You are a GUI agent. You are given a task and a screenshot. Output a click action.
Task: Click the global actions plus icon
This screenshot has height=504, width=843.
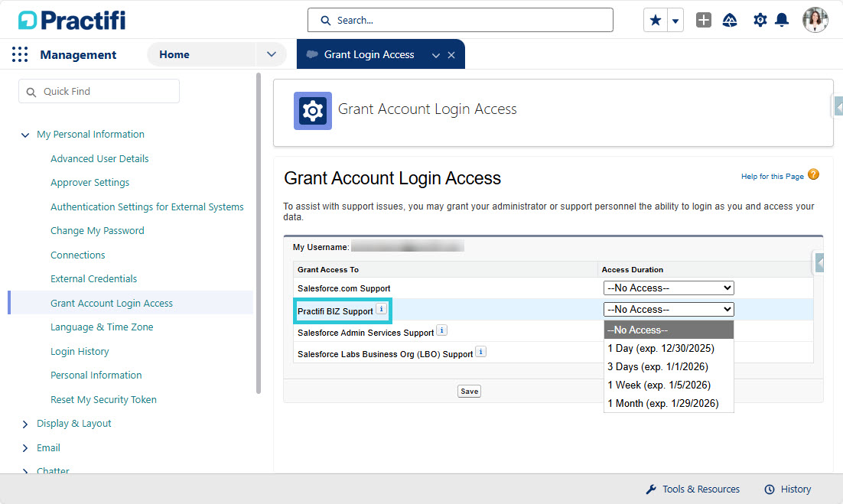[703, 21]
